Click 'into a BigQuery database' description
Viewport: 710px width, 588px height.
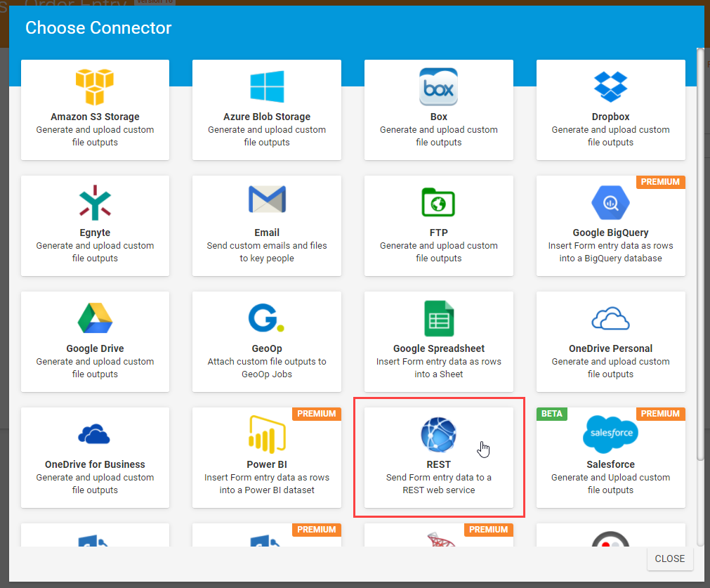click(610, 259)
